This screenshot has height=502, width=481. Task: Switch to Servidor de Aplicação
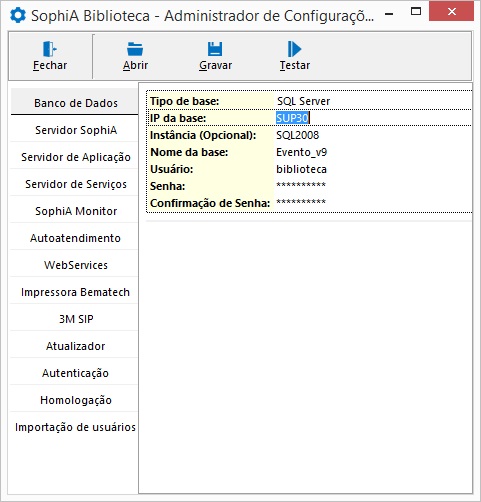point(75,157)
